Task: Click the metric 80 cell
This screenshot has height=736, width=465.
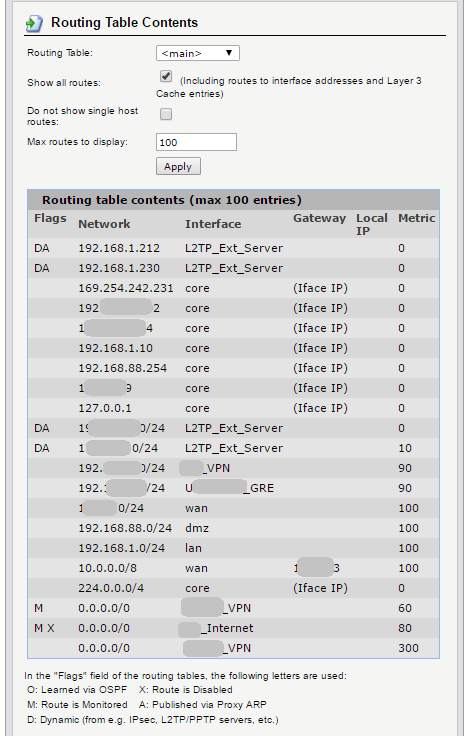Action: click(405, 629)
